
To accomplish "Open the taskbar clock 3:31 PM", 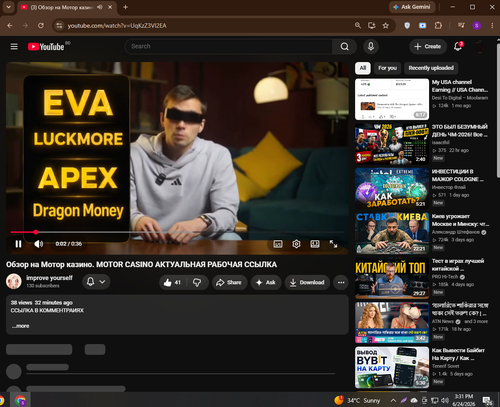I will click(x=464, y=400).
